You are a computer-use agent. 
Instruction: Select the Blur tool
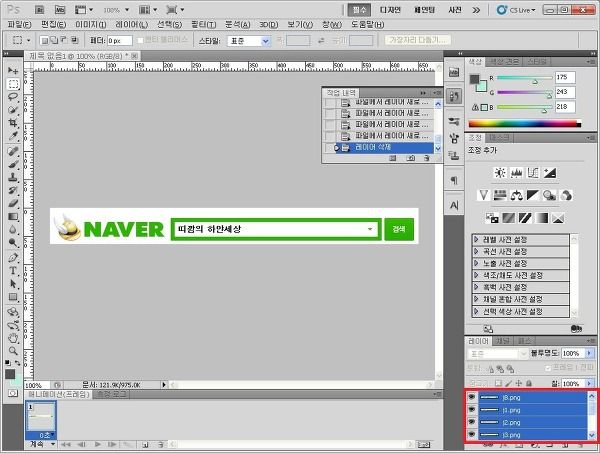point(13,230)
